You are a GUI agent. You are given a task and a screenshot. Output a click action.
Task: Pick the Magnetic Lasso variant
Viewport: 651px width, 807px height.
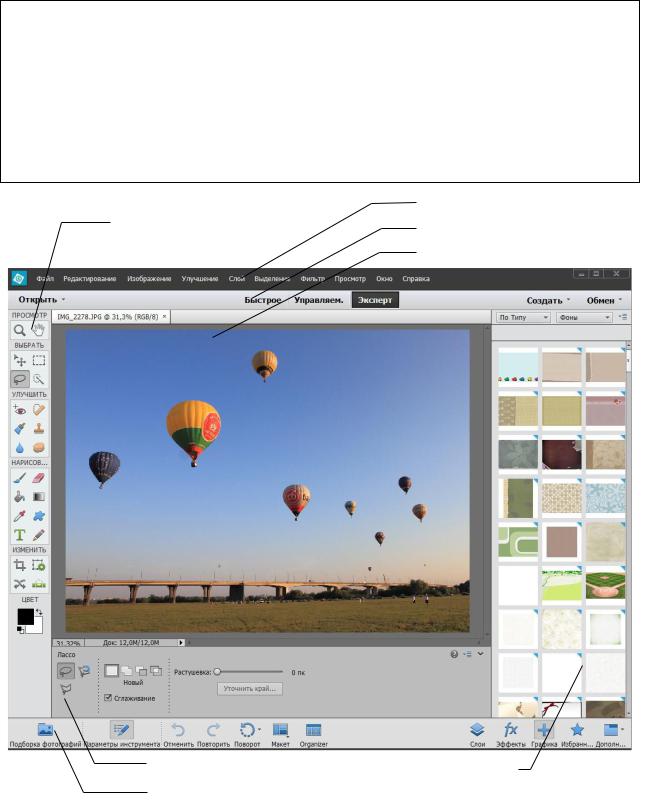[x=84, y=671]
